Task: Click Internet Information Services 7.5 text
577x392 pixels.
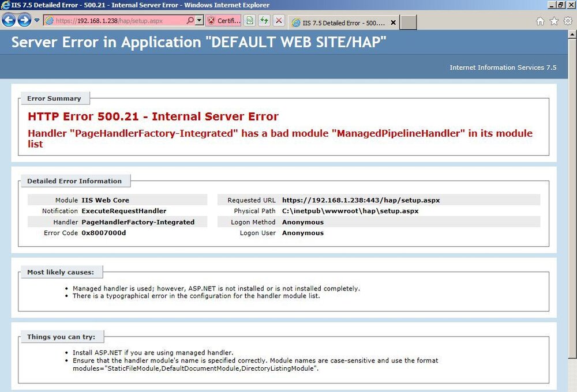Action: pos(503,67)
